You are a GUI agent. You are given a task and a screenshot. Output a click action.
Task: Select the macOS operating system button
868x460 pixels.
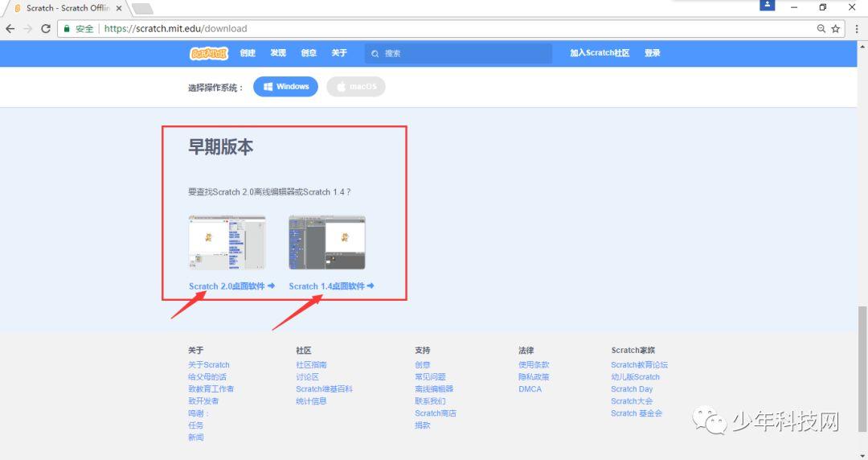point(356,87)
